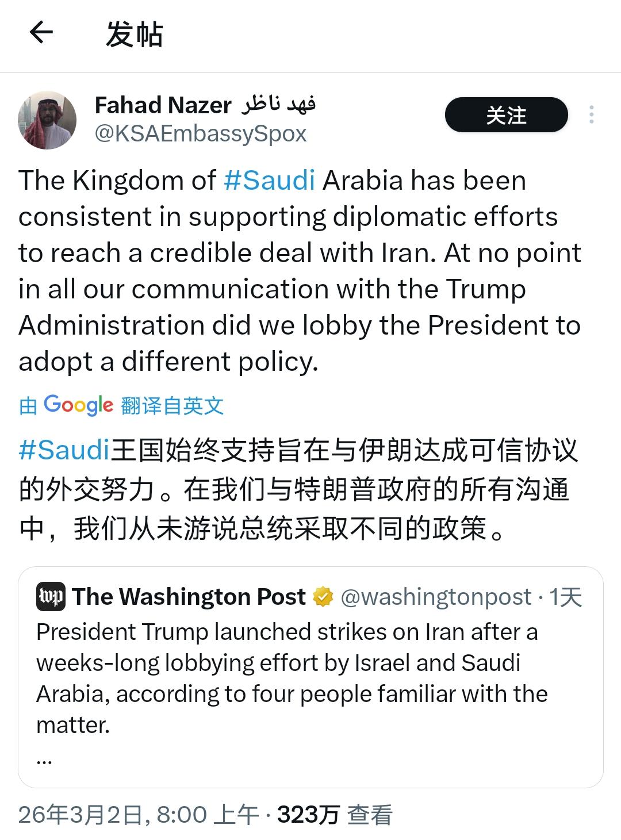Click the Google logo in translation notice
621x840 pixels.
pyautogui.click(x=79, y=405)
